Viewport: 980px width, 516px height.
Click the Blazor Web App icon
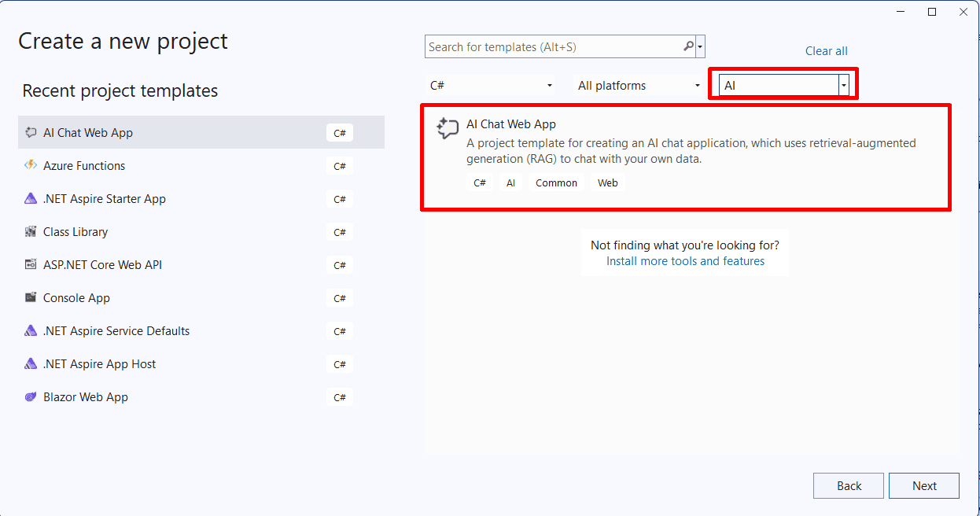[x=31, y=396]
